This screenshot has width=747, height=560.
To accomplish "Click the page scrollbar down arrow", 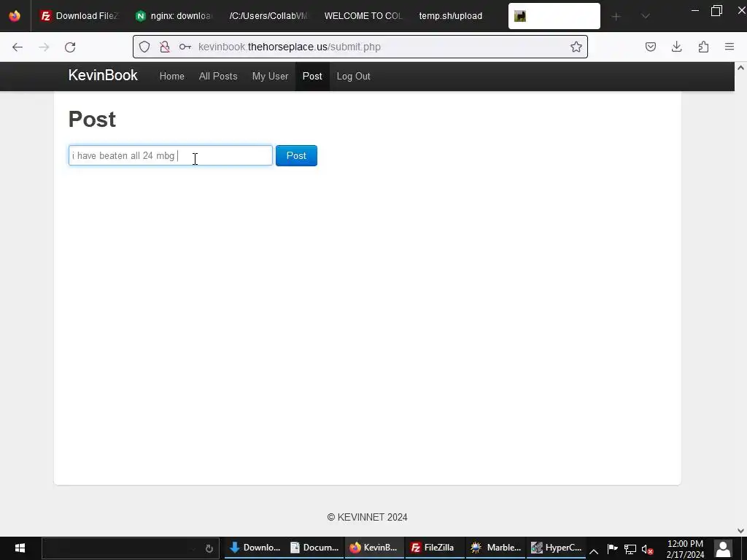I will 741,531.
